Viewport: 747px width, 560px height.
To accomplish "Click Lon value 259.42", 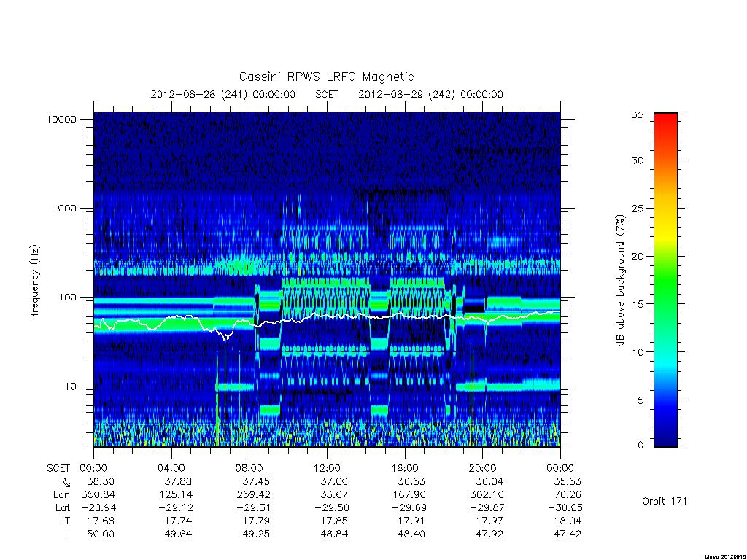I will coord(254,495).
